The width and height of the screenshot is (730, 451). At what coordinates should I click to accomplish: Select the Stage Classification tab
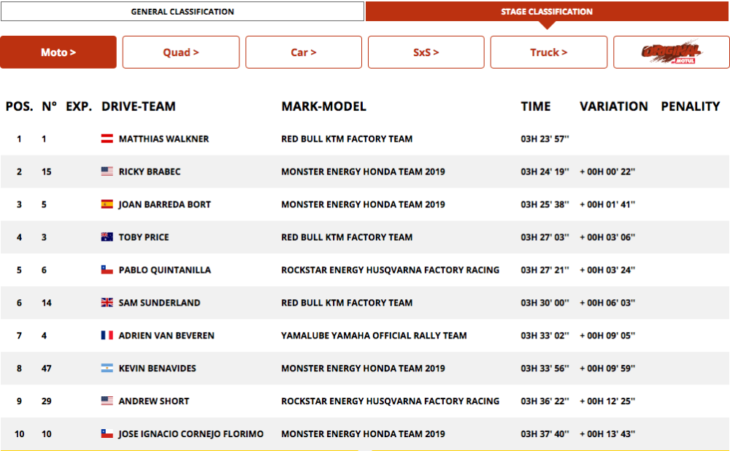click(x=546, y=12)
